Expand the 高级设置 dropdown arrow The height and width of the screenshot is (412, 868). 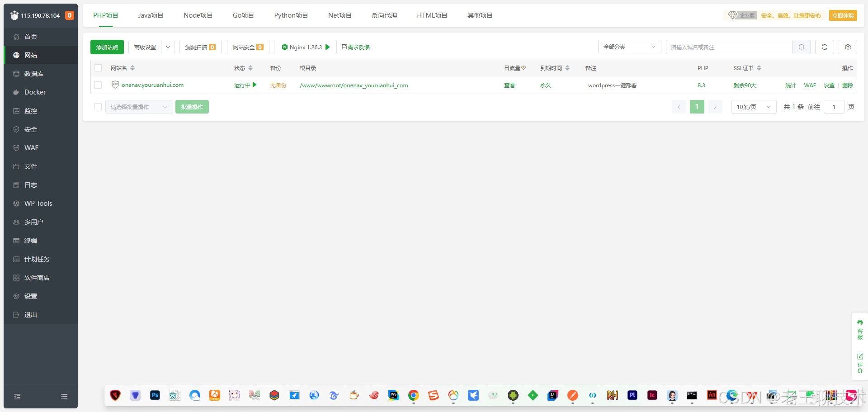tap(168, 47)
